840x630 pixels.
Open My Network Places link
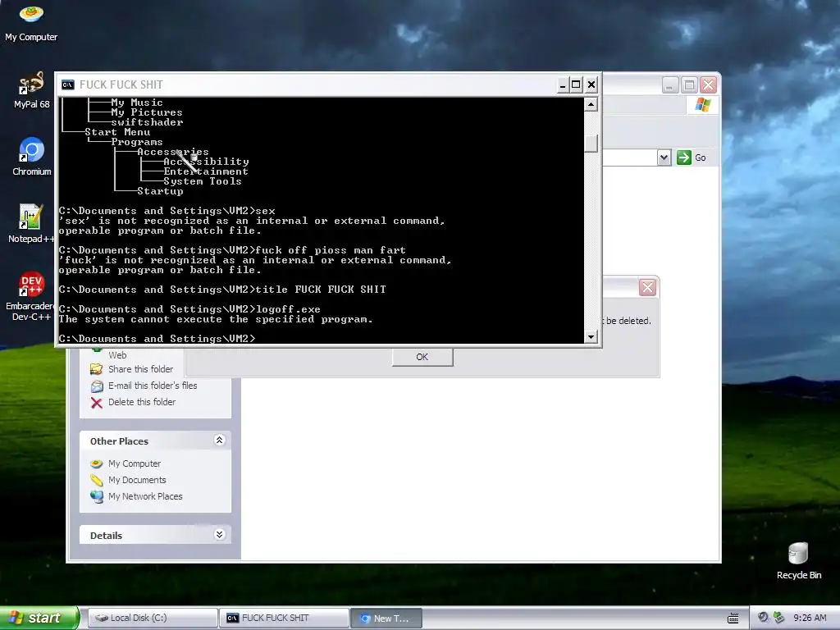tap(145, 496)
